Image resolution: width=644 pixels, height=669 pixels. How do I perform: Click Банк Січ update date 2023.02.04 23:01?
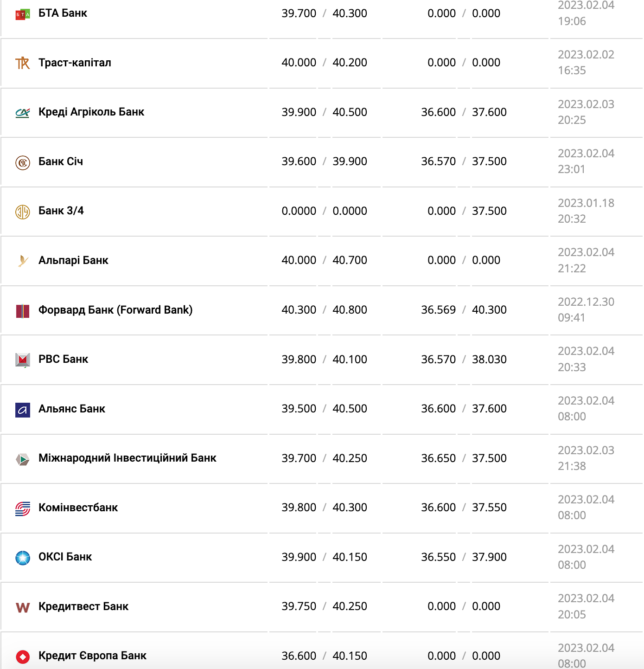(586, 161)
